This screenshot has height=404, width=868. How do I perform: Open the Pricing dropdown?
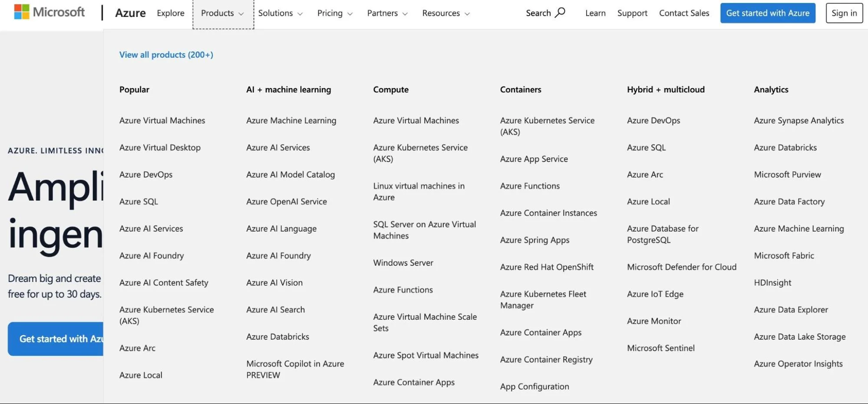pyautogui.click(x=335, y=13)
